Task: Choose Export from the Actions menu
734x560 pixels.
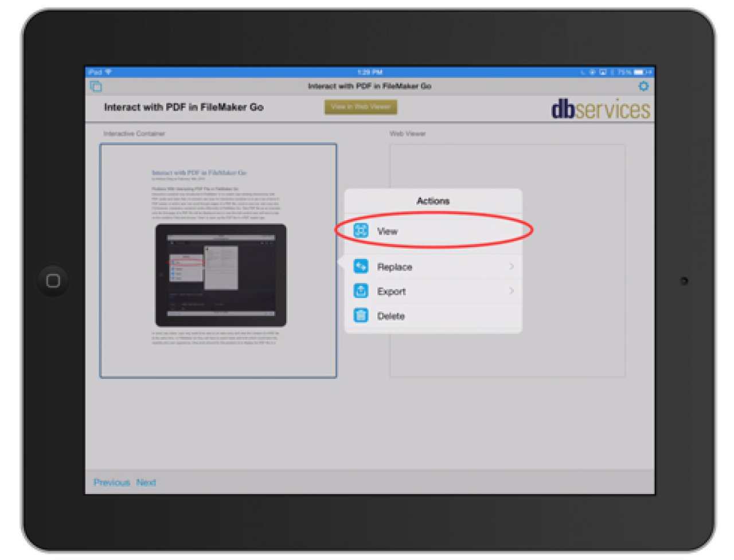Action: pos(433,291)
